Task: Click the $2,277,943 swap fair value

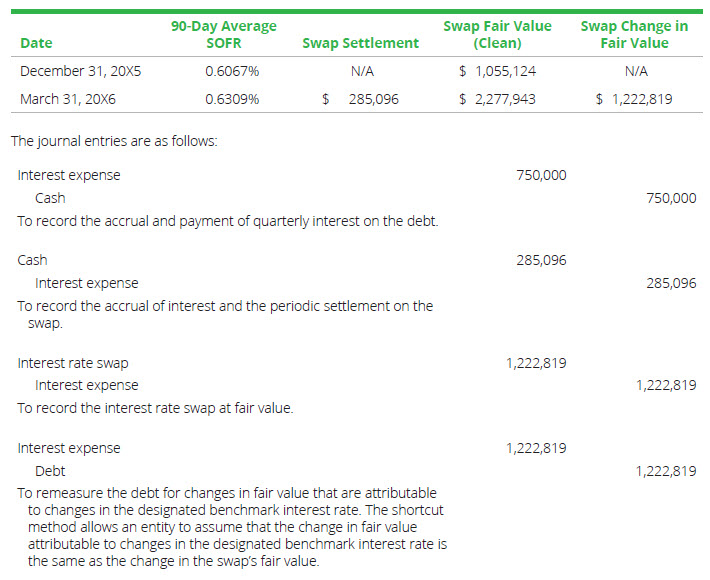Action: click(497, 99)
